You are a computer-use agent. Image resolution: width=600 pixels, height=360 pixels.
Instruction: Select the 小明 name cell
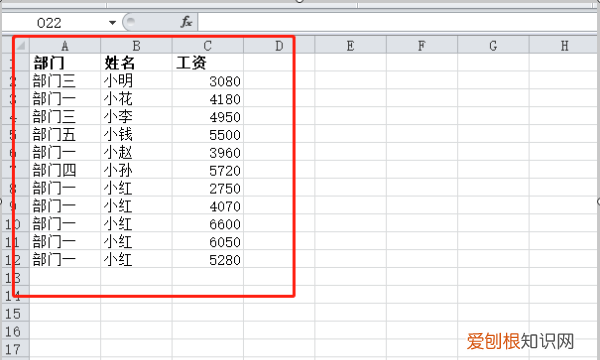(136, 81)
